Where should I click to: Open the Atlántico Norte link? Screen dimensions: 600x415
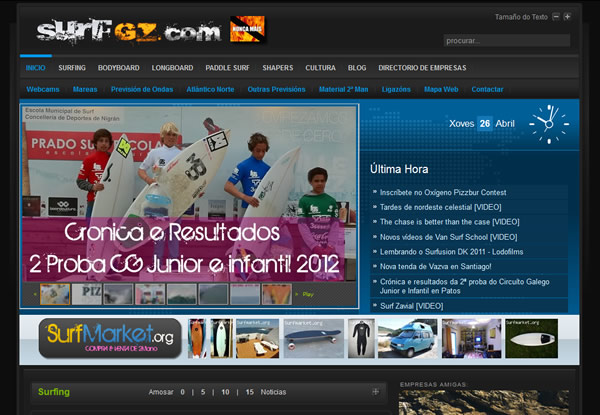[x=210, y=89]
